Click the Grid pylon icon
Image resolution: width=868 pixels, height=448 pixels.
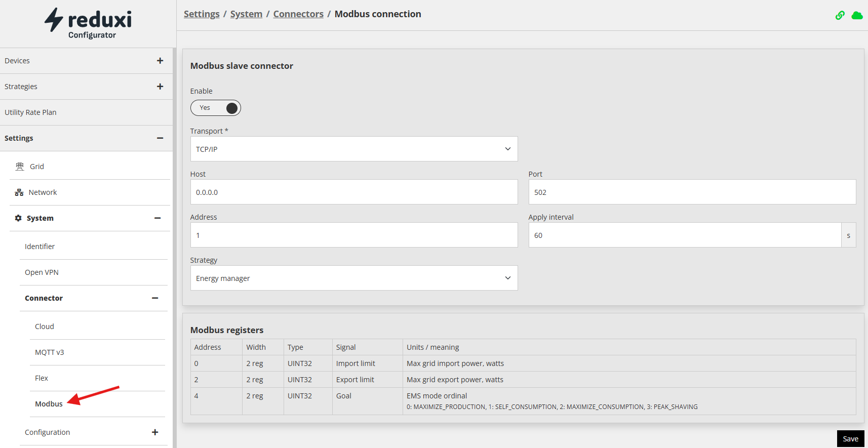click(x=20, y=167)
